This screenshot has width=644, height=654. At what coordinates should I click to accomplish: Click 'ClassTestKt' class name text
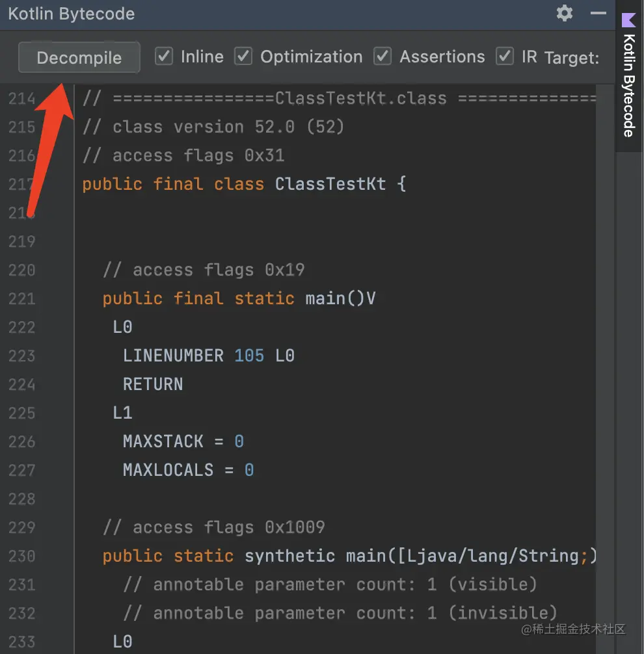pyautogui.click(x=330, y=184)
